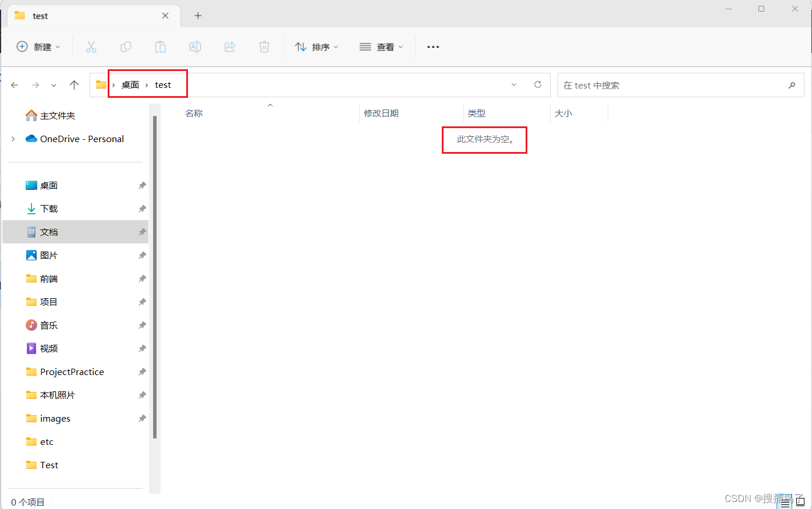Click the 桌面 breadcrumb in address bar
Image resolution: width=812 pixels, height=509 pixels.
click(x=130, y=85)
